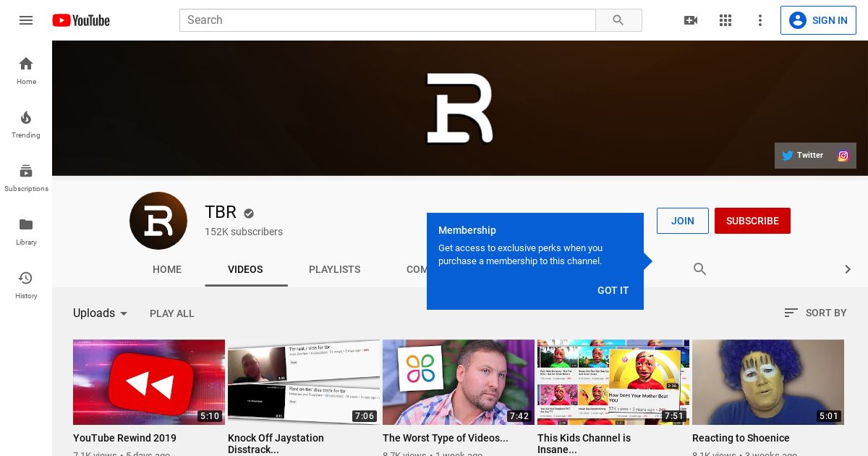868x456 pixels.
Task: Open the channel's Twitter link
Action: click(803, 155)
